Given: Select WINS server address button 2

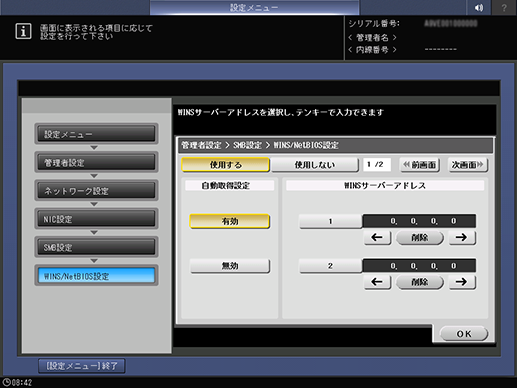Looking at the screenshot, I should tap(330, 266).
